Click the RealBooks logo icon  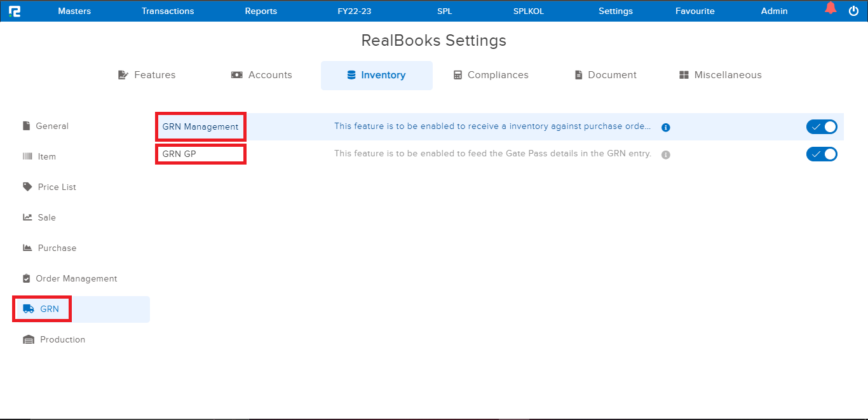(x=14, y=11)
